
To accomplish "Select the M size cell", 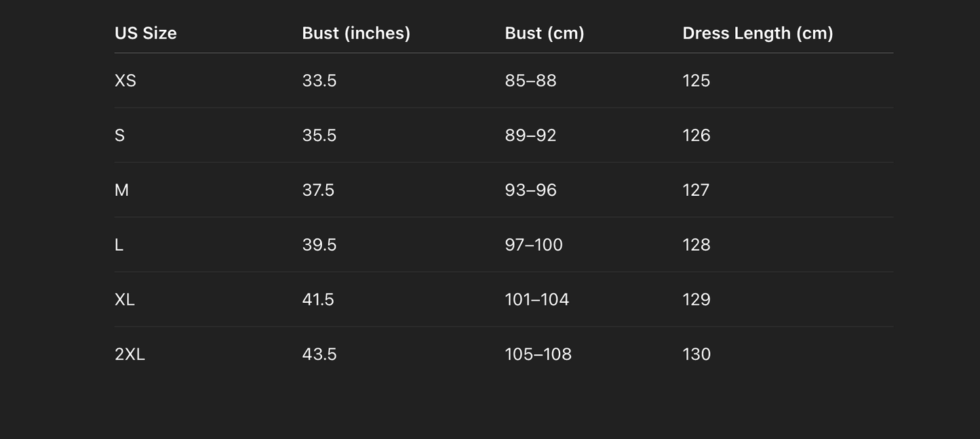I will tap(122, 190).
